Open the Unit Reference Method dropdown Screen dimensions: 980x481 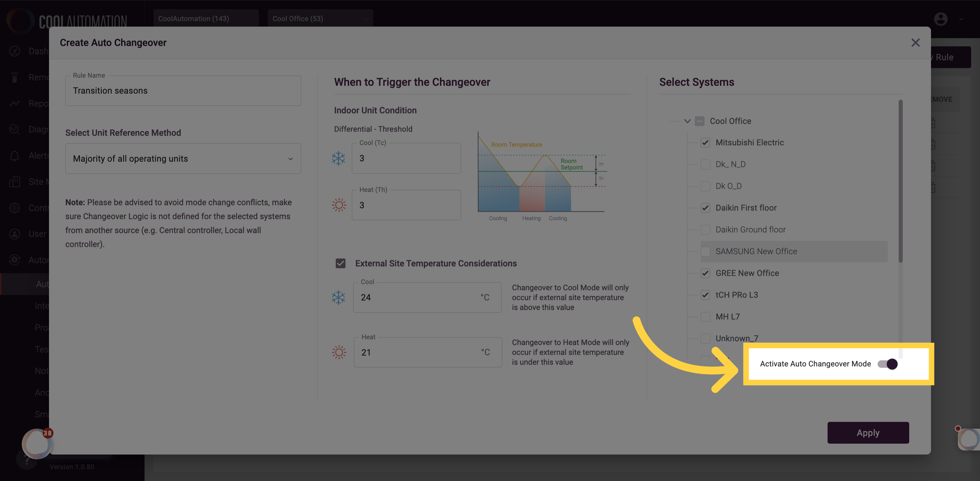pyautogui.click(x=183, y=159)
